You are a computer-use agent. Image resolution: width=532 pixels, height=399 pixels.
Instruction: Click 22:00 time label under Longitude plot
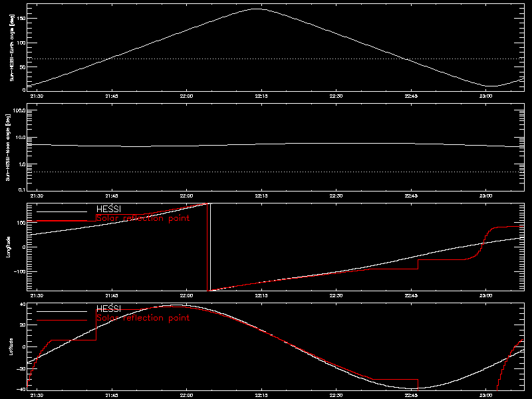pos(186,295)
